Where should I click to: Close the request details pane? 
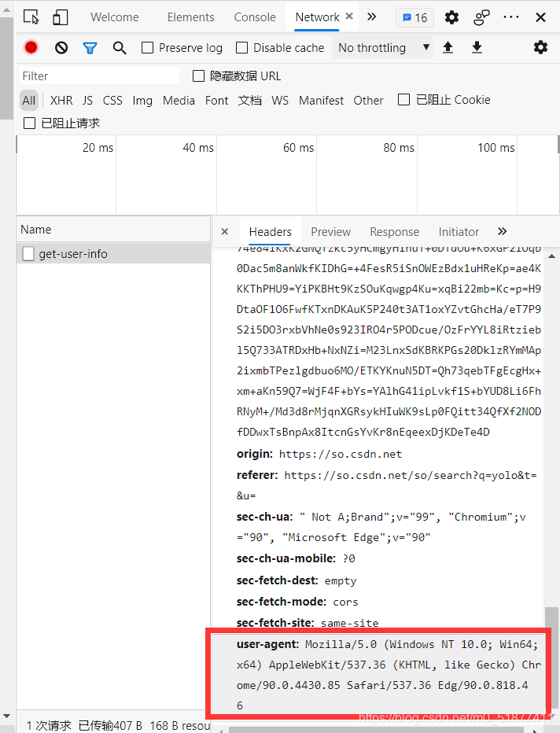(225, 231)
